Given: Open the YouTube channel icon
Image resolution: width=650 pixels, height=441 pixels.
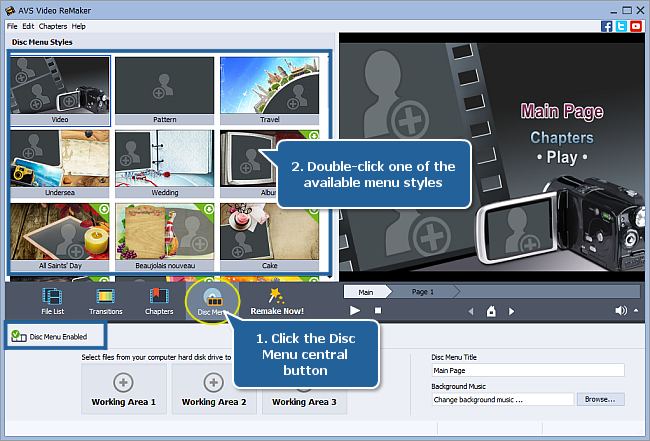Looking at the screenshot, I should coord(635,27).
